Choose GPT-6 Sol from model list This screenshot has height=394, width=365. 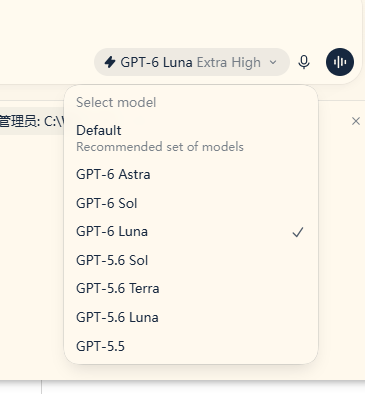pyautogui.click(x=191, y=203)
